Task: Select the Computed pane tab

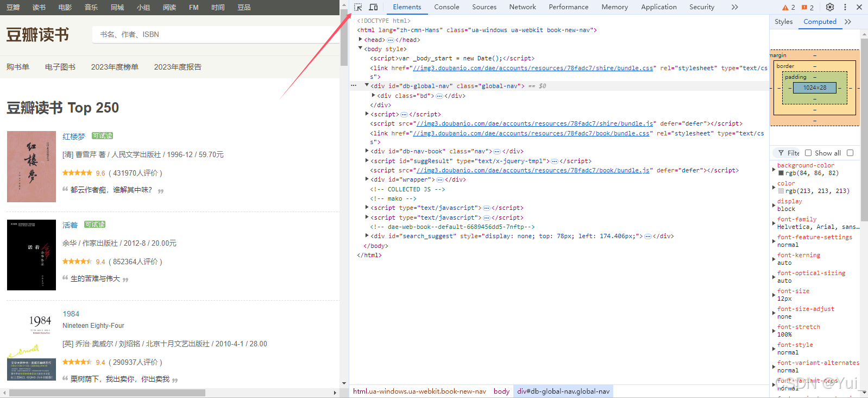Action: pos(820,22)
